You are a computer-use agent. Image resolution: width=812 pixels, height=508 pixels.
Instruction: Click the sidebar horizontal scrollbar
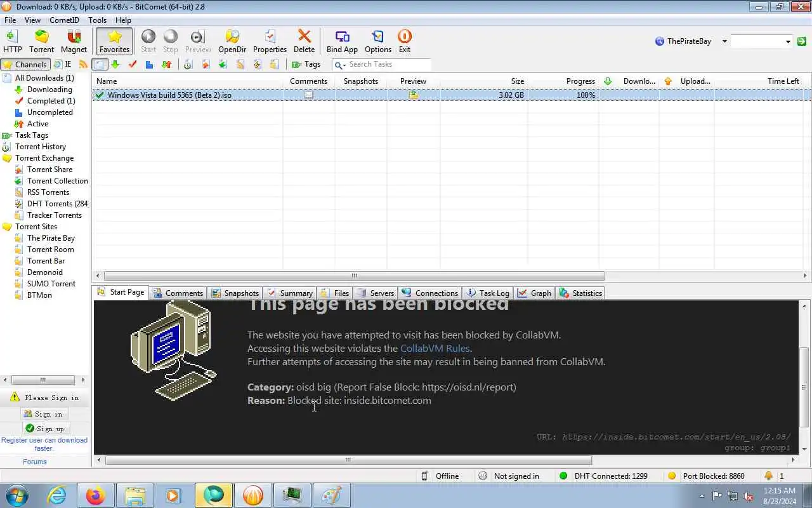click(43, 380)
